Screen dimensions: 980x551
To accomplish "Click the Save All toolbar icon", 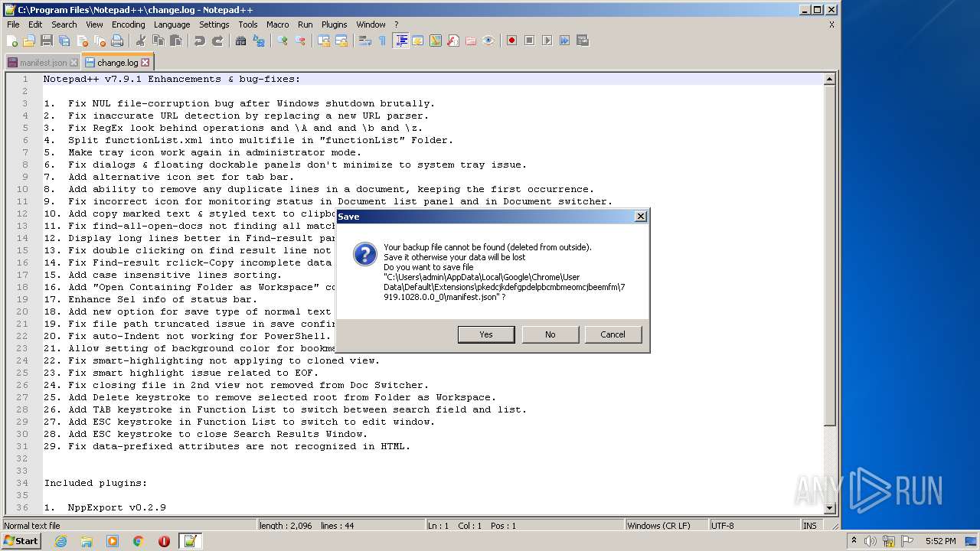I will pyautogui.click(x=64, y=41).
